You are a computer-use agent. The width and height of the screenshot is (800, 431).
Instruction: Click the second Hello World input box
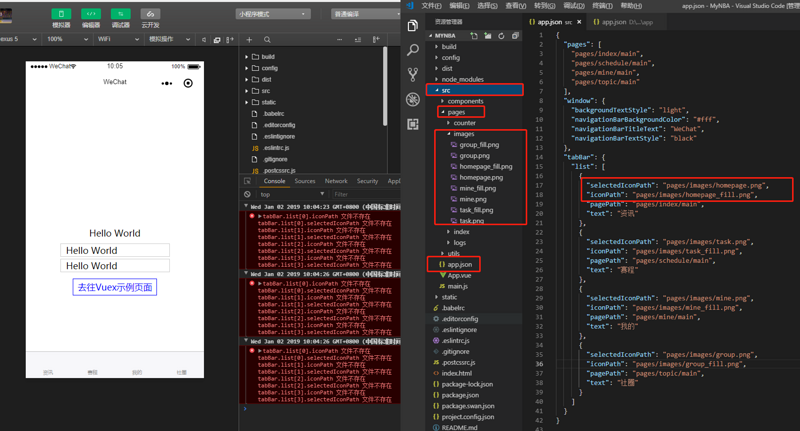click(115, 266)
